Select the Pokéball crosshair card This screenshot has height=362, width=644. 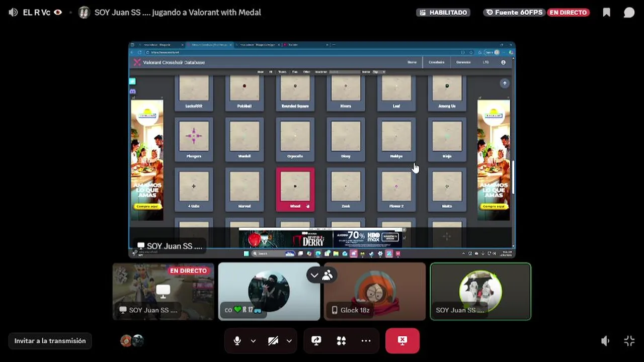tap(245, 93)
